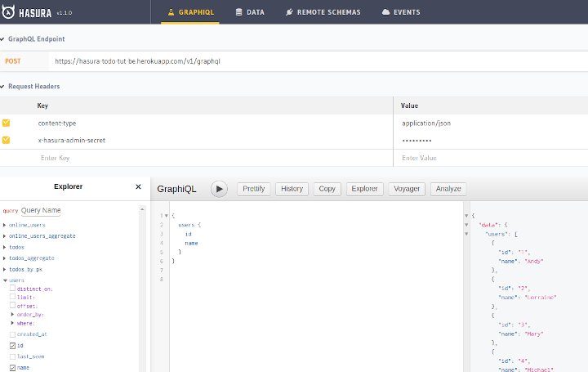Viewport: 588px width, 372px height.
Task: Check the limit argument checkbox
Action: (x=12, y=297)
